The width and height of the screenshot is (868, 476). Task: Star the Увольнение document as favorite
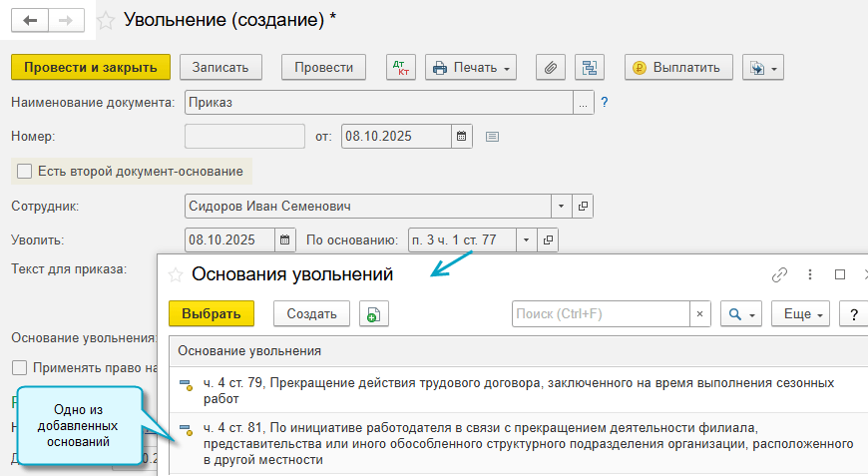106,20
